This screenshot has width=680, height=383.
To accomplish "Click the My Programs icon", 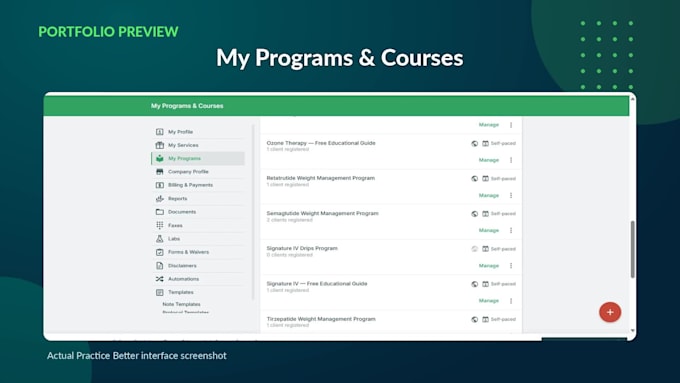I will (x=160, y=158).
